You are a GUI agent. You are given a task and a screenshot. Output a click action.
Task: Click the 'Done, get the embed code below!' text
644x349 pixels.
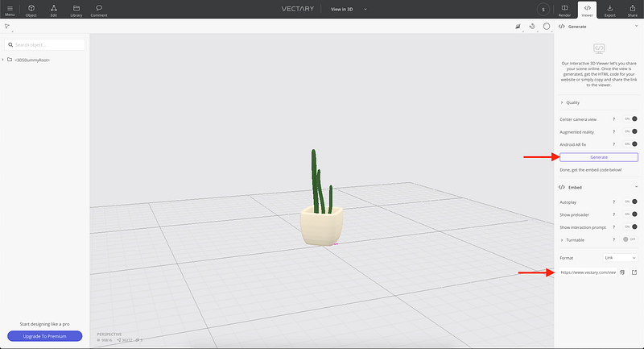(x=591, y=170)
